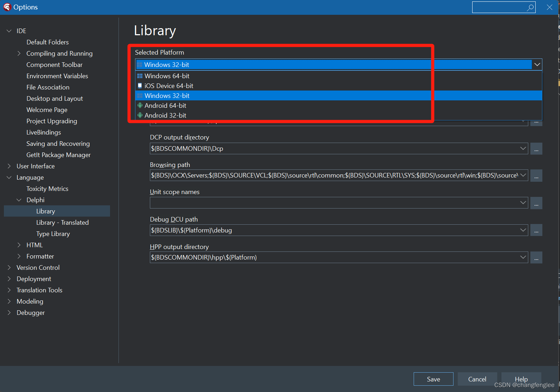Click ellipsis button beside HPP output directory

click(x=536, y=257)
